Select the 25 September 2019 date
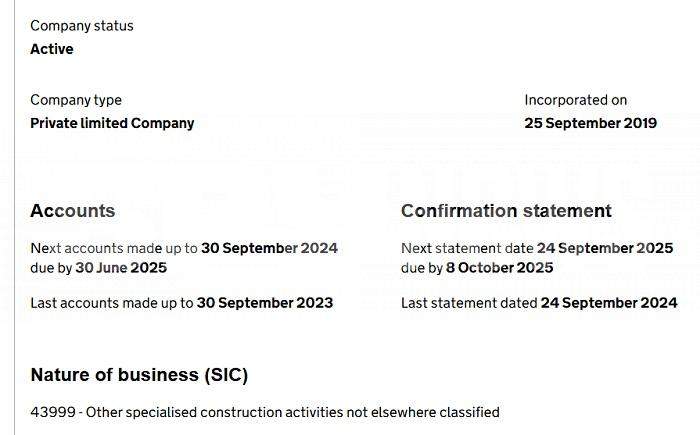Screen dimensions: 700x435 tap(590, 123)
